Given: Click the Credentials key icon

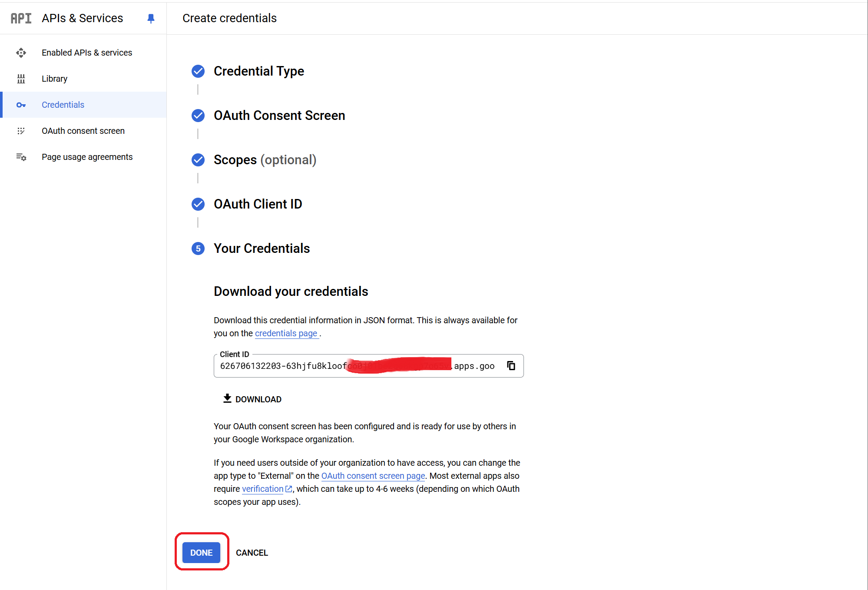Looking at the screenshot, I should click(21, 105).
